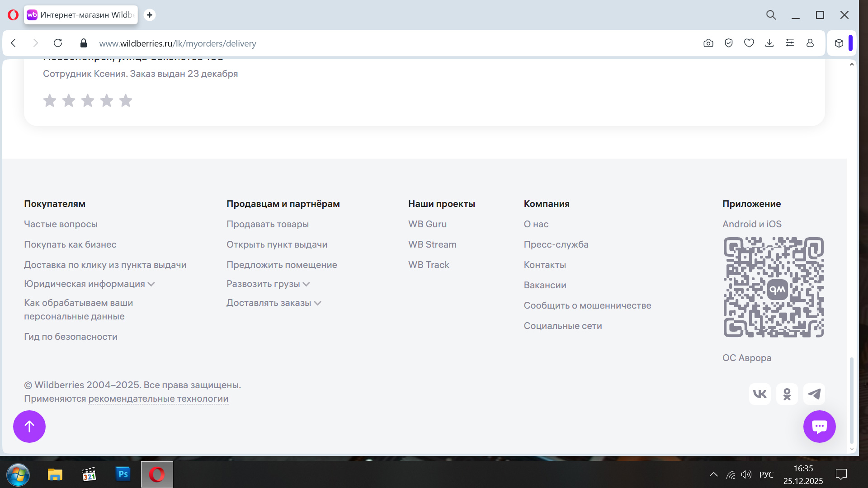
Task: Launch Photoshop from the taskbar
Action: [x=123, y=474]
